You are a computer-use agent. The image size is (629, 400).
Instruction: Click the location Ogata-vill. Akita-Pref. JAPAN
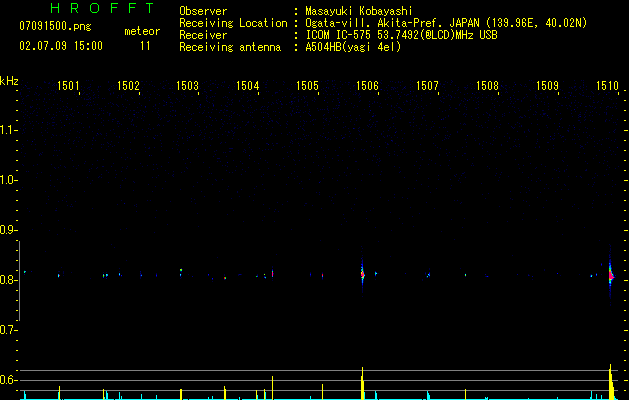point(392,23)
